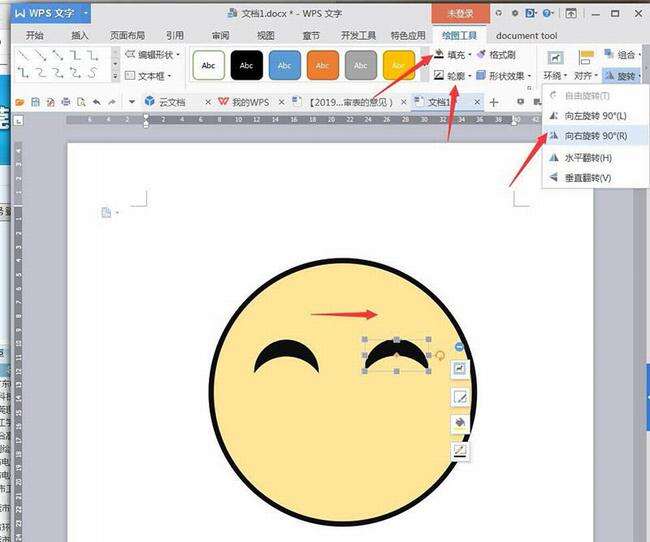Click the blue collapse circle on the floating toolbar
The width and height of the screenshot is (650, 542).
[459, 347]
